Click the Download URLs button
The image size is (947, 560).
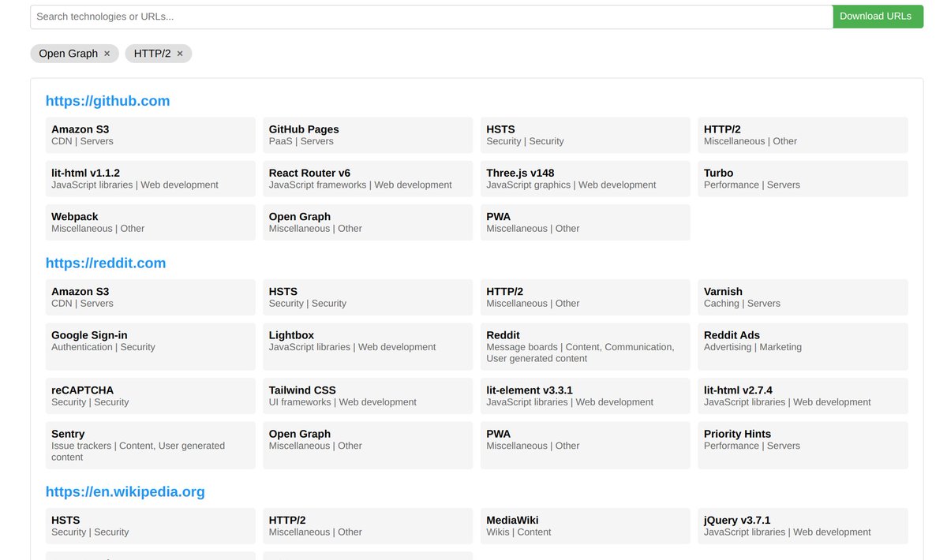tap(878, 17)
